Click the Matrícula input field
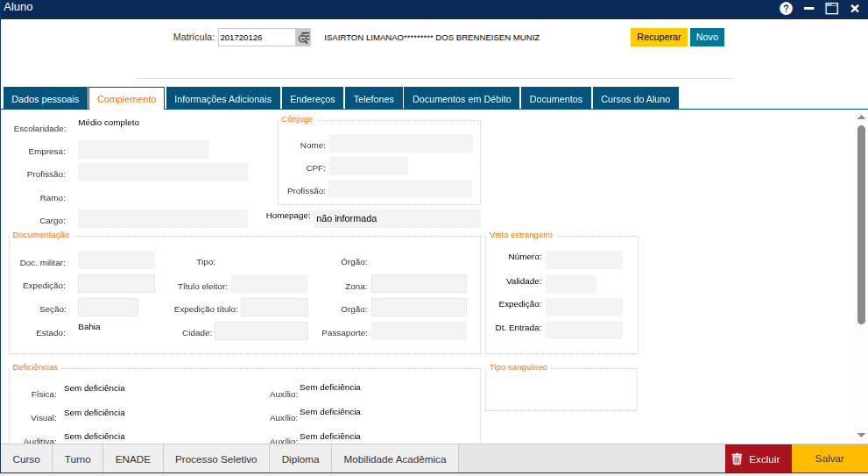Screen dimensions: 868x476 256,38
